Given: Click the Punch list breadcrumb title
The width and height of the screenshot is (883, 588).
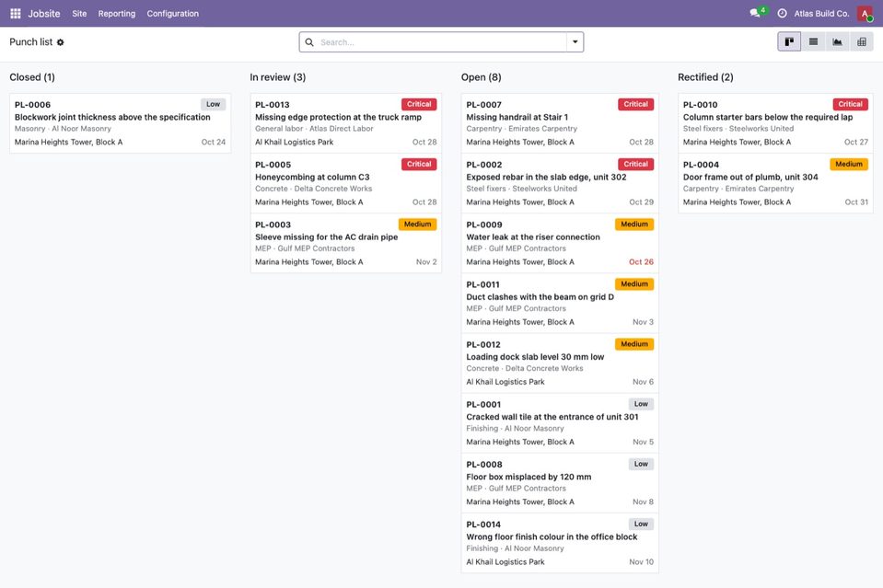Looking at the screenshot, I should pyautogui.click(x=31, y=41).
